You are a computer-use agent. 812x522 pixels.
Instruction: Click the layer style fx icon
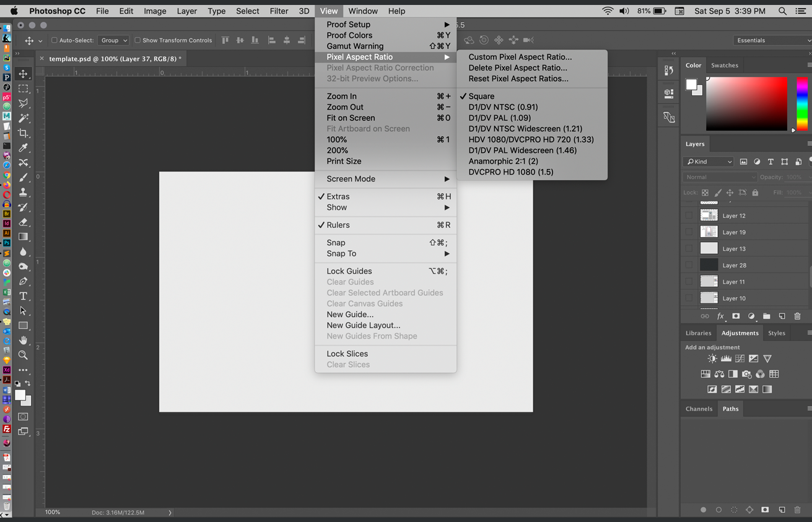[720, 316]
